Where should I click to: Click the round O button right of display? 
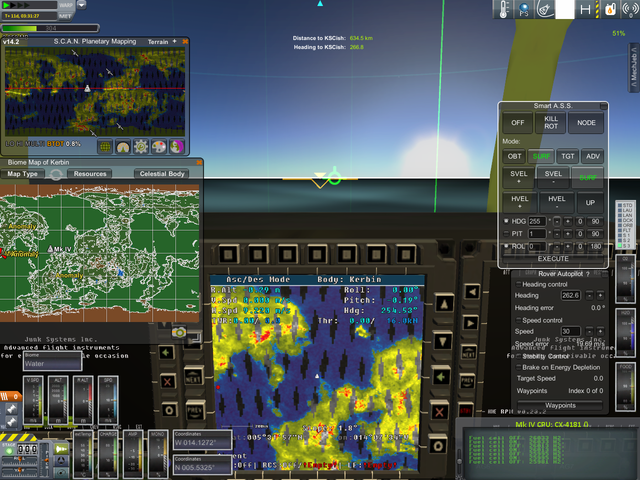click(x=438, y=446)
